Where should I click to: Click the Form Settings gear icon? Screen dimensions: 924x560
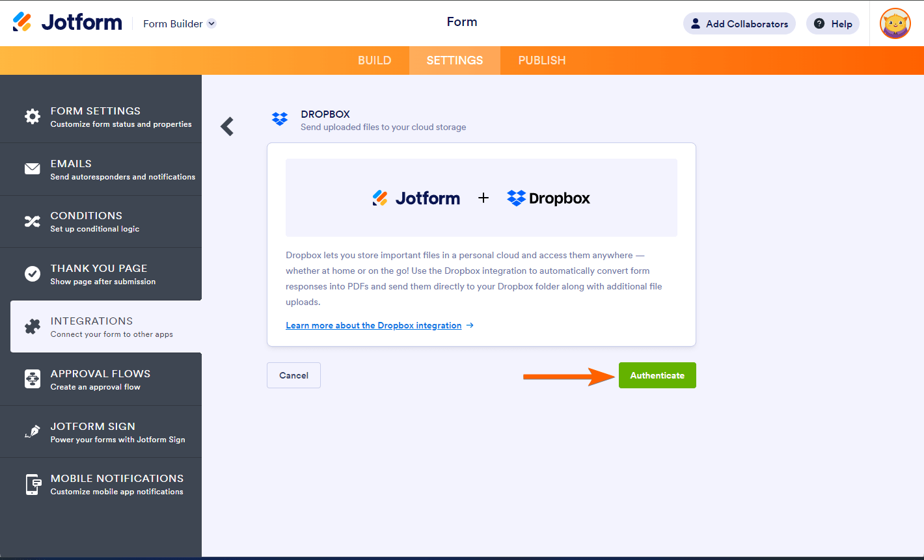click(x=33, y=116)
